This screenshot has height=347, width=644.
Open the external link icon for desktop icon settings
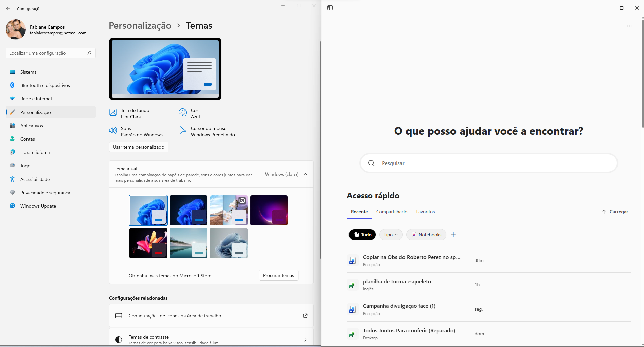tap(305, 316)
